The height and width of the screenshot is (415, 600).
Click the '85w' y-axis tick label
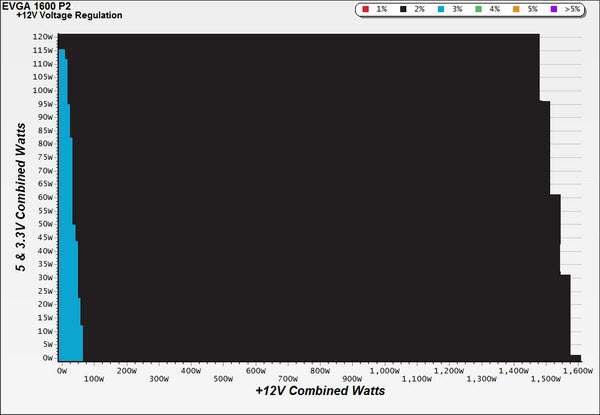tap(44, 130)
